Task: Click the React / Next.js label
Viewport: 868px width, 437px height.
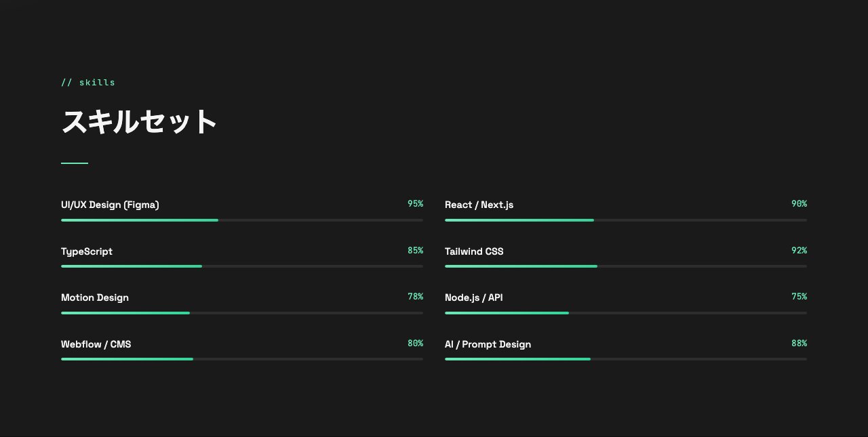Action: pyautogui.click(x=479, y=205)
